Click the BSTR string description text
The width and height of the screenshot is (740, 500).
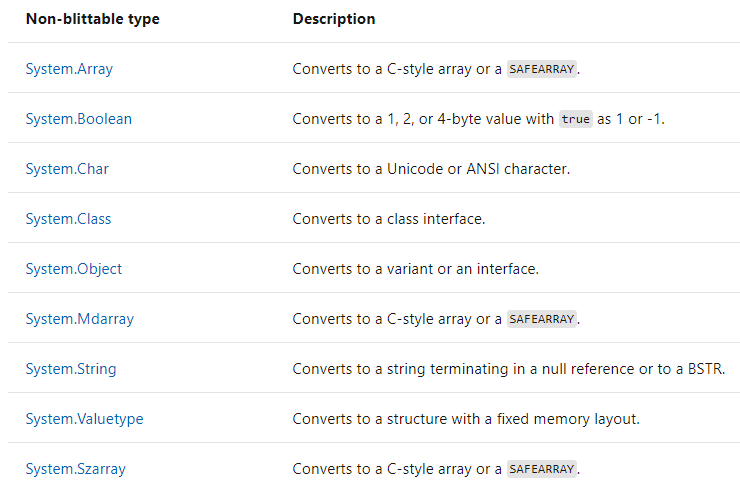pyautogui.click(x=509, y=369)
